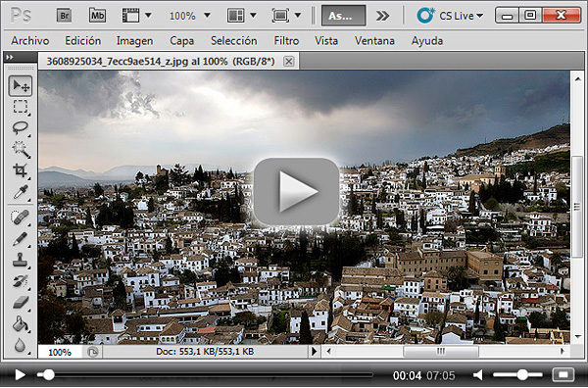Open the Archivo menu
The width and height of the screenshot is (588, 388).
click(x=30, y=40)
